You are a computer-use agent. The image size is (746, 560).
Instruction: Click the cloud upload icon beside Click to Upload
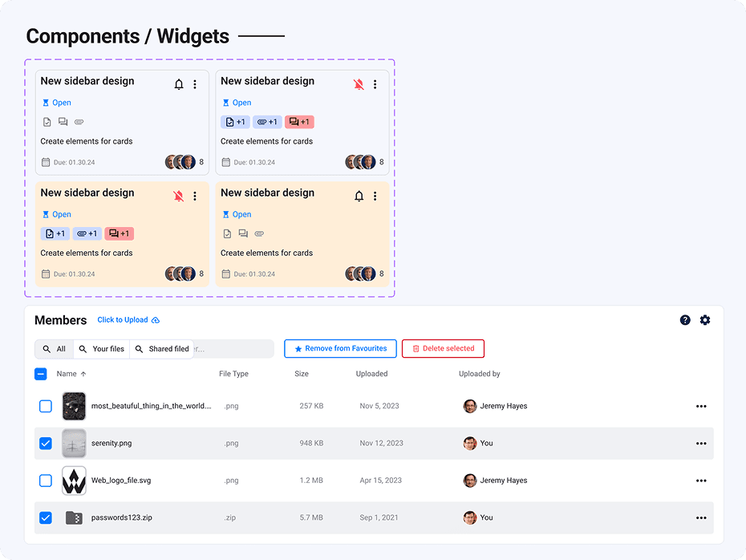click(156, 320)
